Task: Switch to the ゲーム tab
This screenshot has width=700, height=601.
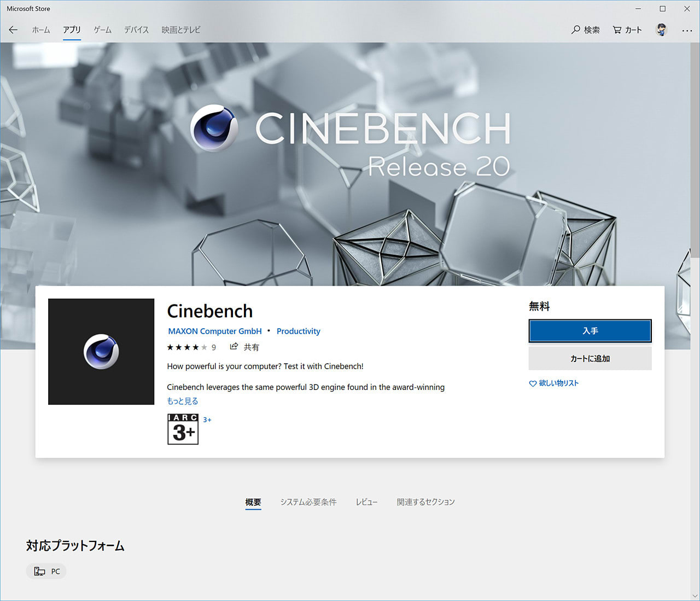Action: [102, 30]
